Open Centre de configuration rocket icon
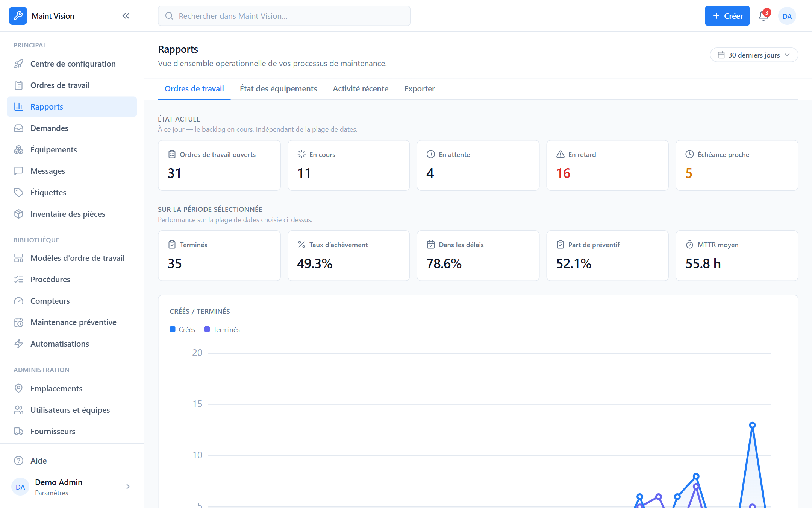Viewport: 812px width, 508px height. coord(18,64)
